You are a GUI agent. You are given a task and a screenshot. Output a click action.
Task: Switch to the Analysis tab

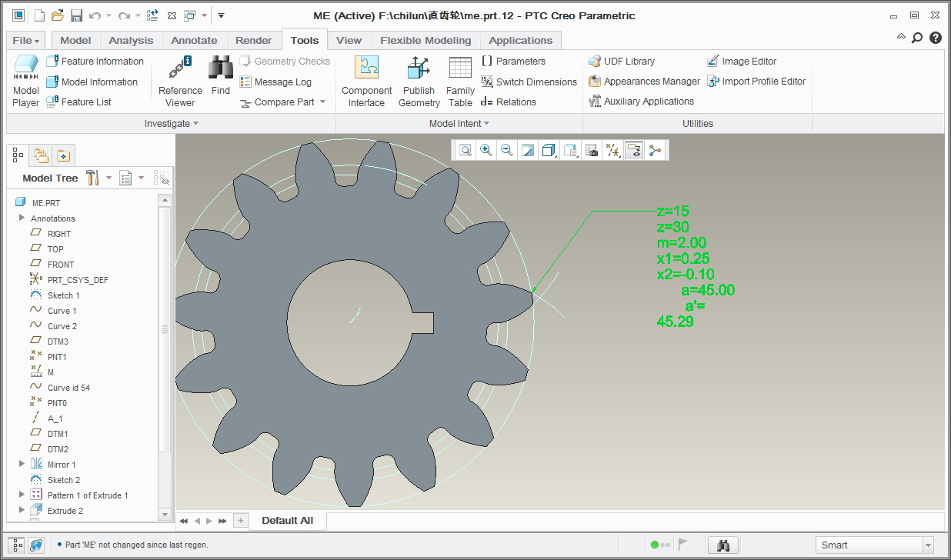131,40
